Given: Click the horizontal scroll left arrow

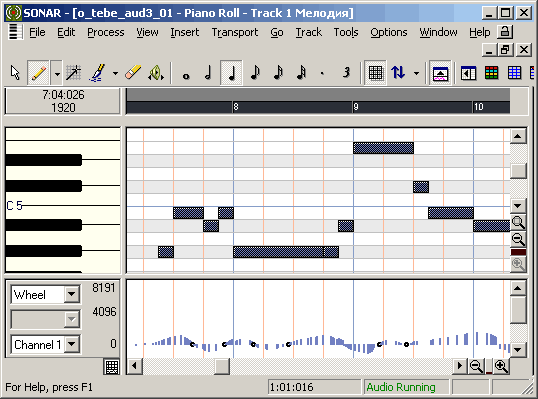Looking at the screenshot, I should point(134,366).
